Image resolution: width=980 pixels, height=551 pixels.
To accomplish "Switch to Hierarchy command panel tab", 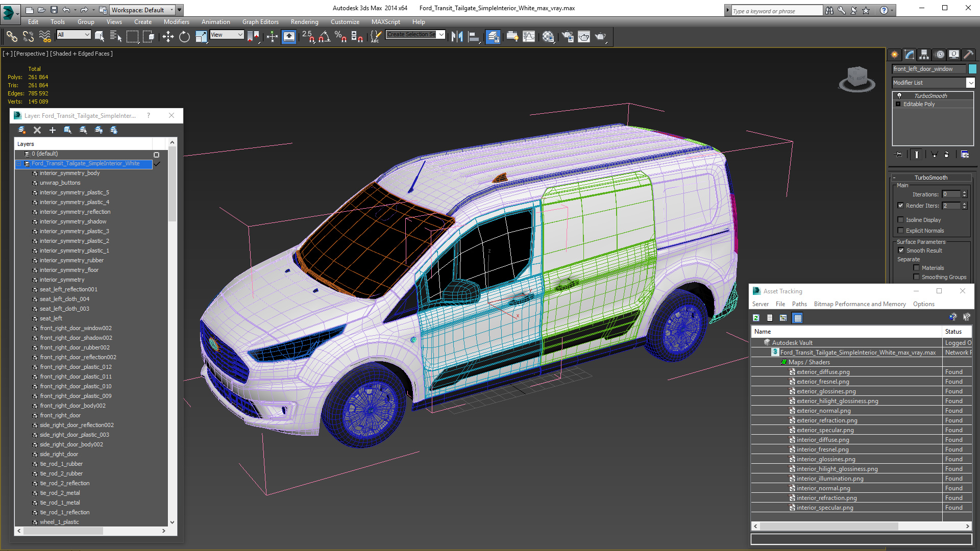I will [924, 55].
